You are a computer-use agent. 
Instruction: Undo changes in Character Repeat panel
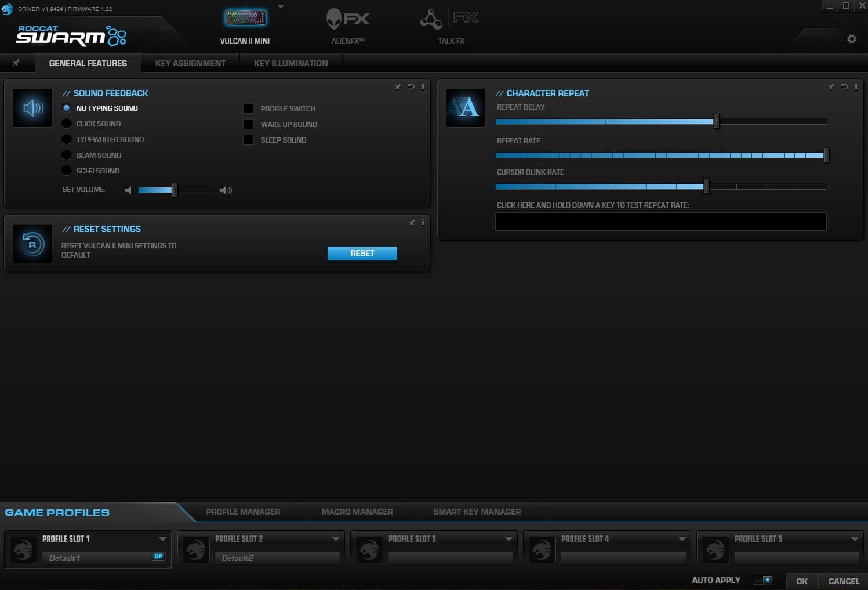(844, 87)
